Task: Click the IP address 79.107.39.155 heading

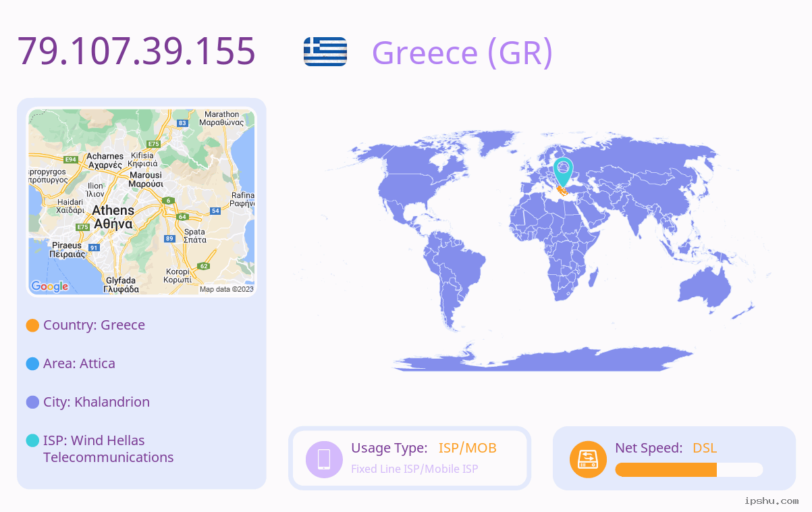Action: pos(136,51)
